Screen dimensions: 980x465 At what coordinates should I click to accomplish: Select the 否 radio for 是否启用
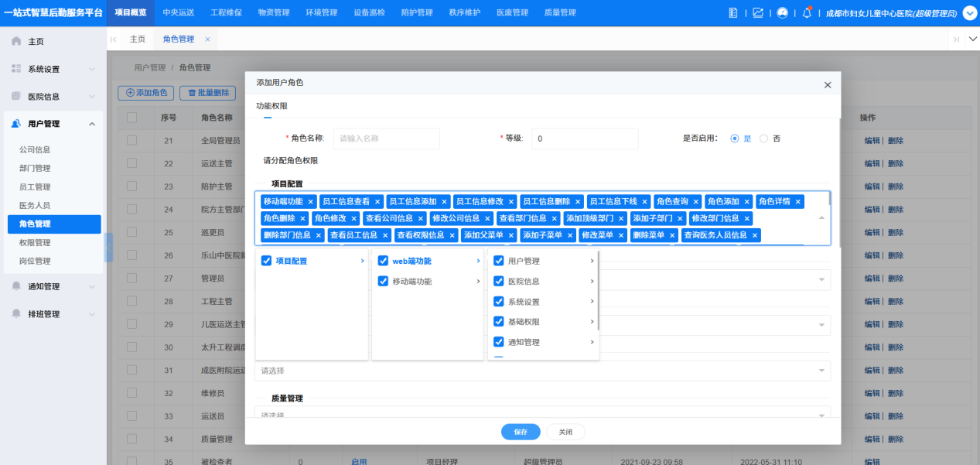(764, 138)
